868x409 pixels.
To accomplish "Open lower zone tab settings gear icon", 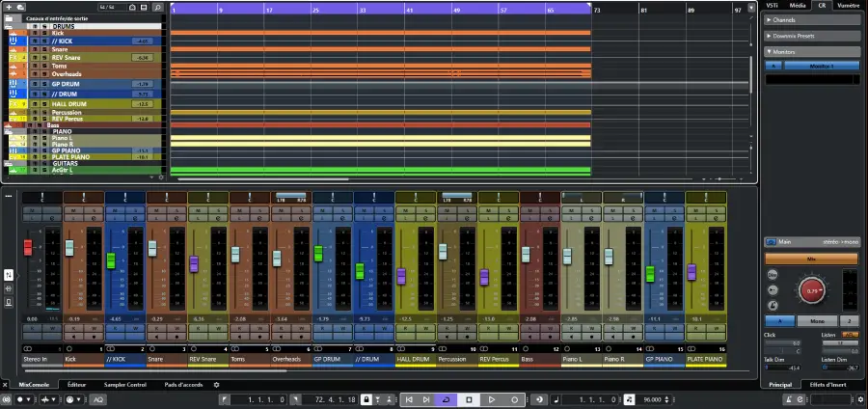I will coord(216,385).
